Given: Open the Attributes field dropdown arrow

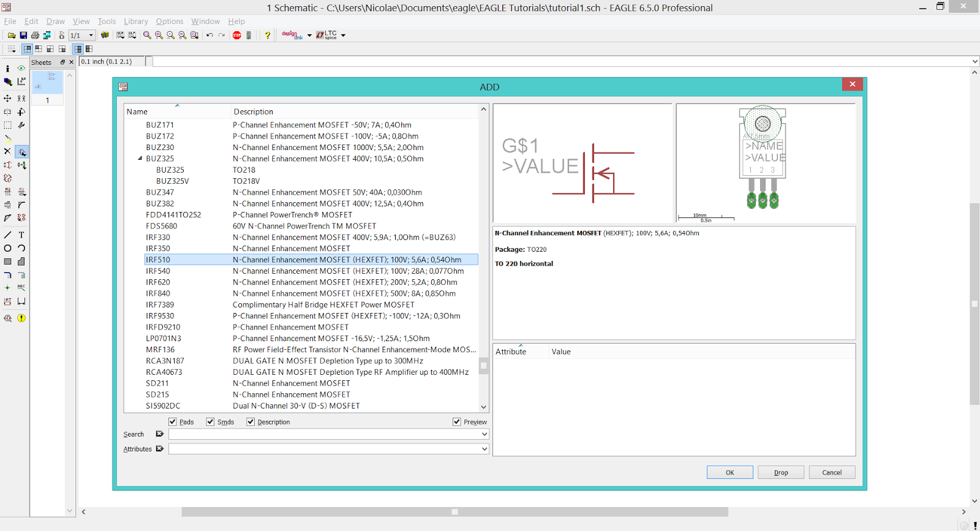Looking at the screenshot, I should click(484, 449).
